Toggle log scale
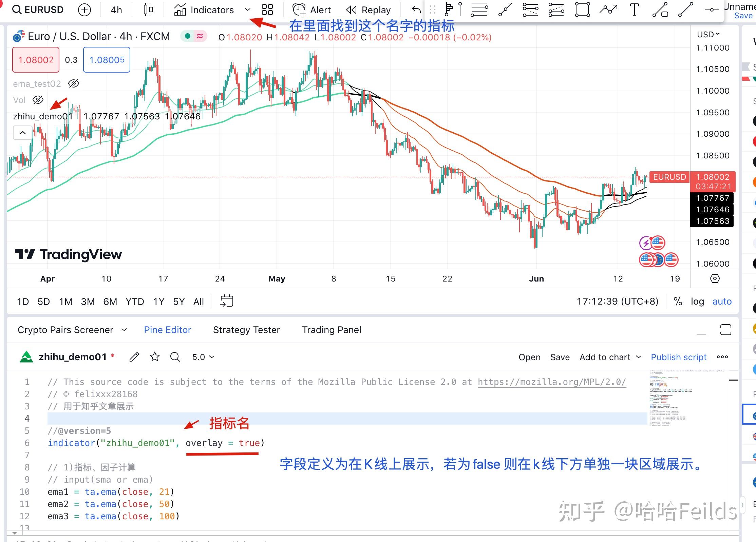Image resolution: width=756 pixels, height=542 pixels. coord(697,301)
